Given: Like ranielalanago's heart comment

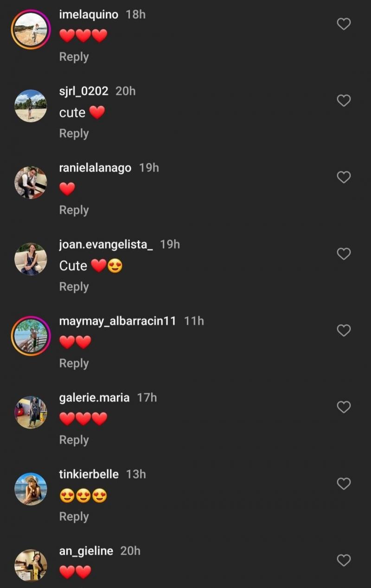Looking at the screenshot, I should (x=344, y=177).
